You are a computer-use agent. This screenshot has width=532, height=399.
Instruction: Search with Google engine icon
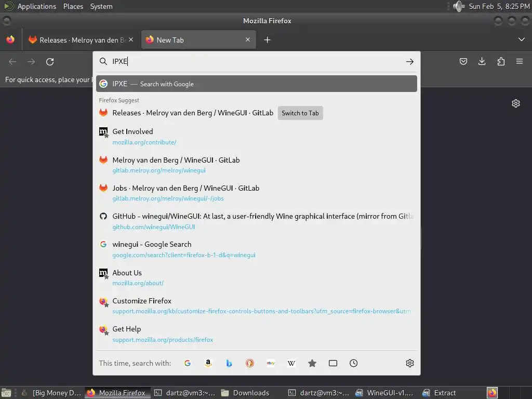[187, 363]
